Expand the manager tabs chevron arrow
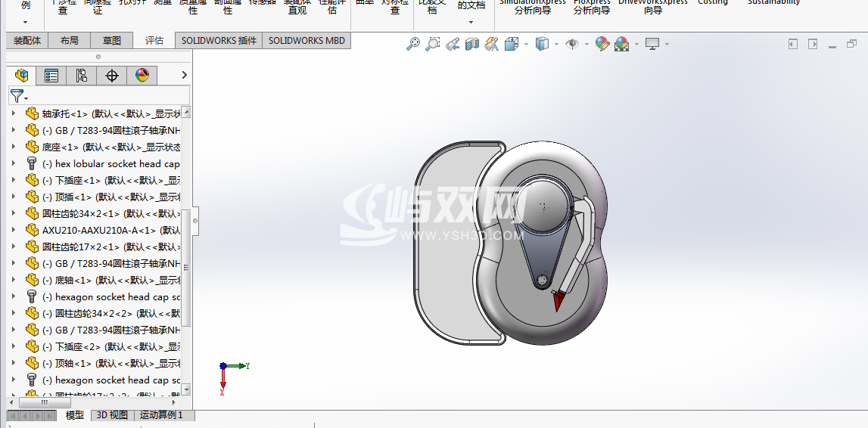The height and width of the screenshot is (428, 868). (185, 75)
